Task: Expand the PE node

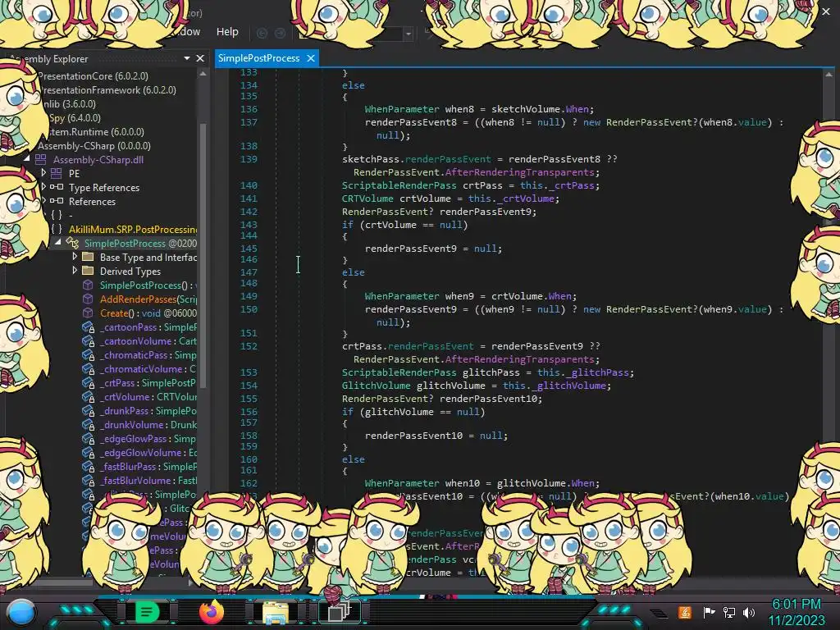Action: (x=43, y=173)
